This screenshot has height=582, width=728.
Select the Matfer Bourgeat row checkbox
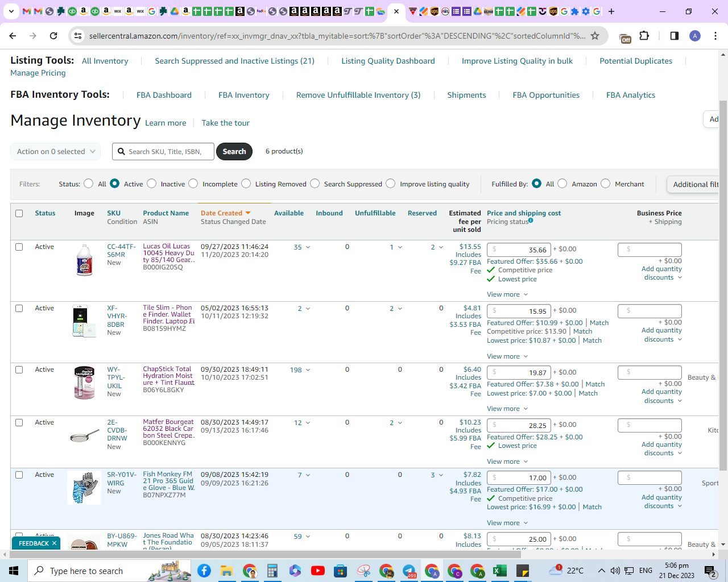tap(19, 423)
